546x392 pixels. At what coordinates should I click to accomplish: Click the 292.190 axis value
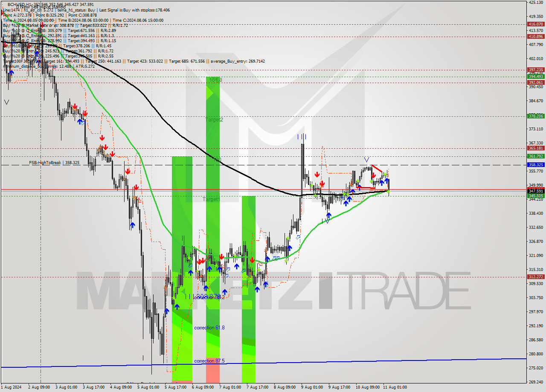[x=535, y=326]
